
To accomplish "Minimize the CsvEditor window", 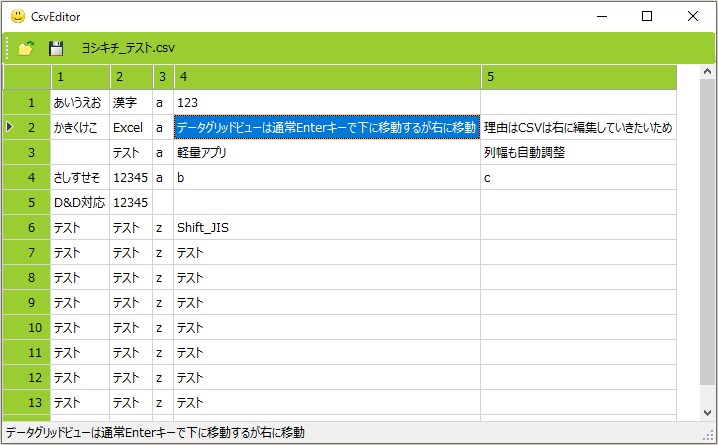I will [x=602, y=16].
